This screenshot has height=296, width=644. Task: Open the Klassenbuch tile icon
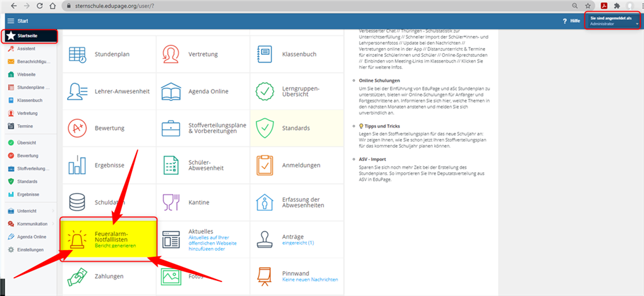pyautogui.click(x=264, y=54)
